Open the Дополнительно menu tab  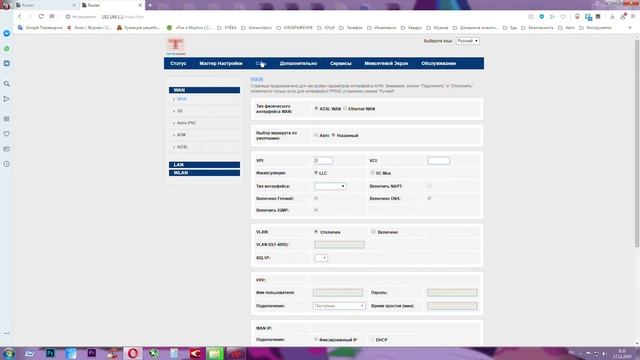[298, 63]
